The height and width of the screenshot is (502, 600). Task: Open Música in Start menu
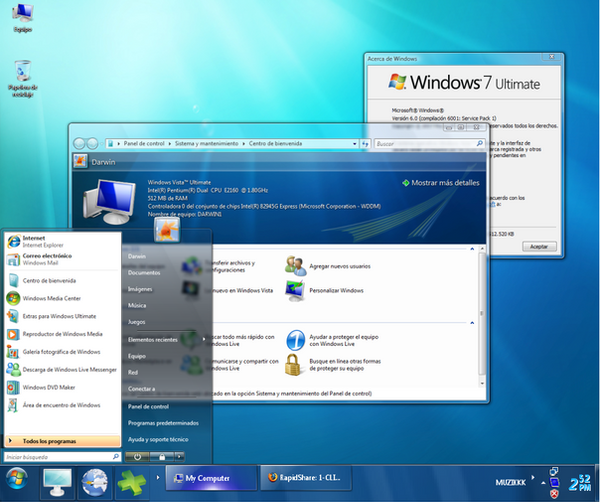[137, 305]
